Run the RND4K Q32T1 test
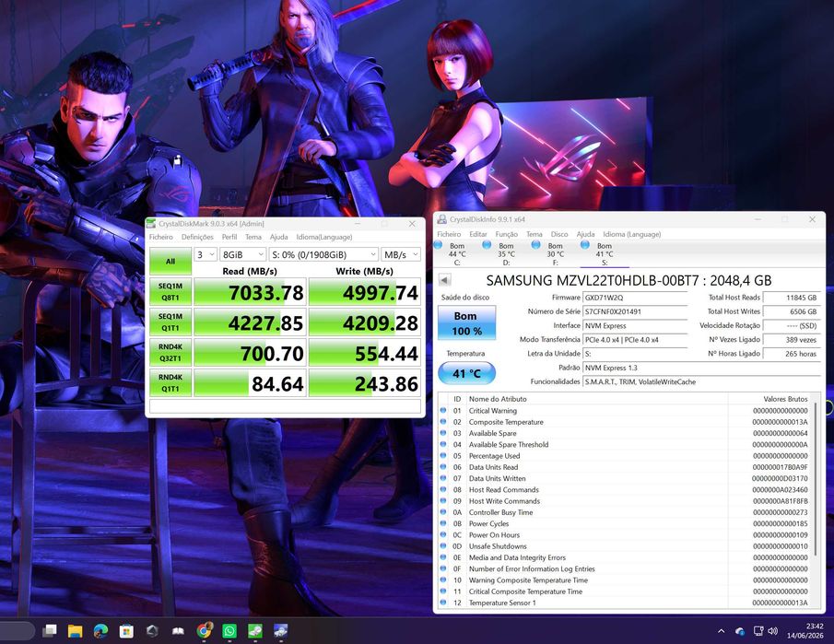834x644 pixels. [x=170, y=353]
